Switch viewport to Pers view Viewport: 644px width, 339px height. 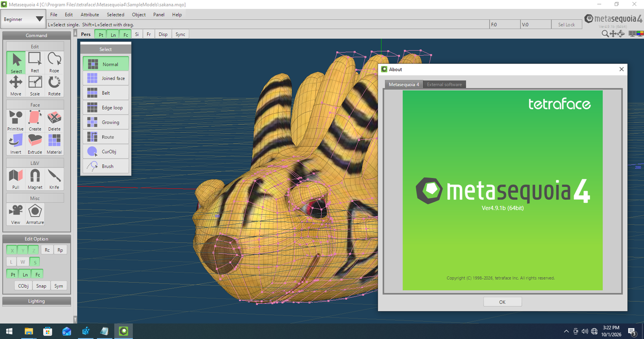86,34
